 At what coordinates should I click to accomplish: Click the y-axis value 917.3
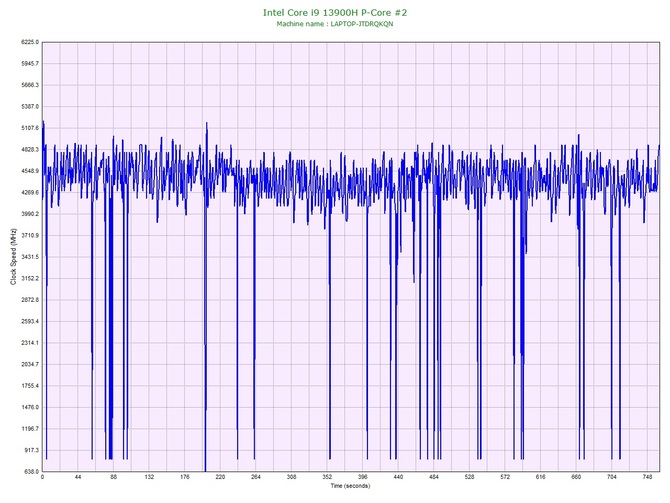pos(31,450)
